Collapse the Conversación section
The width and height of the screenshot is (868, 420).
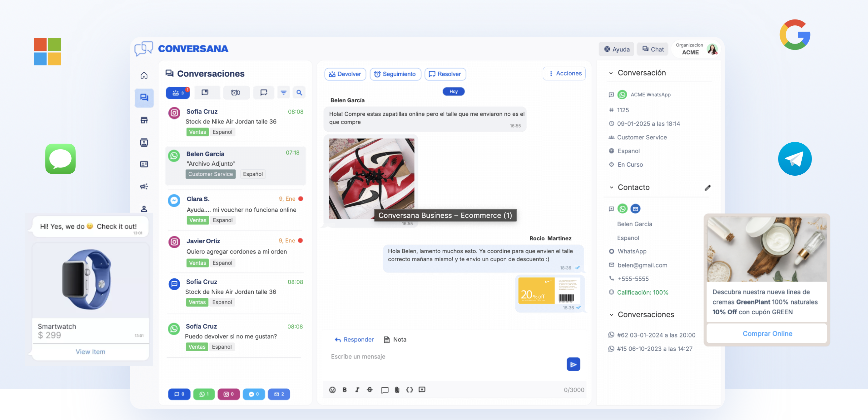611,73
